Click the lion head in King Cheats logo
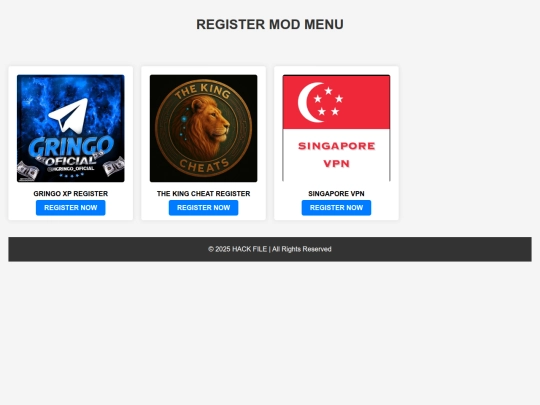 pos(206,126)
